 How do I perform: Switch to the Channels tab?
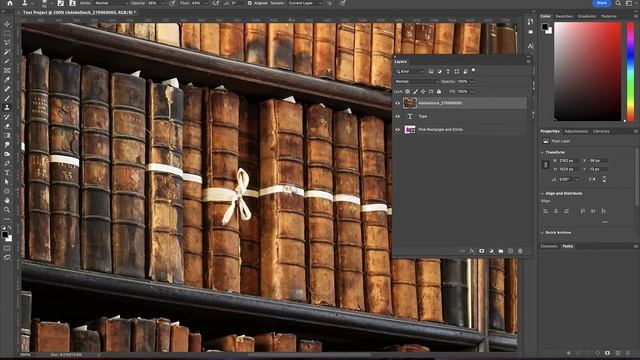pos(549,247)
